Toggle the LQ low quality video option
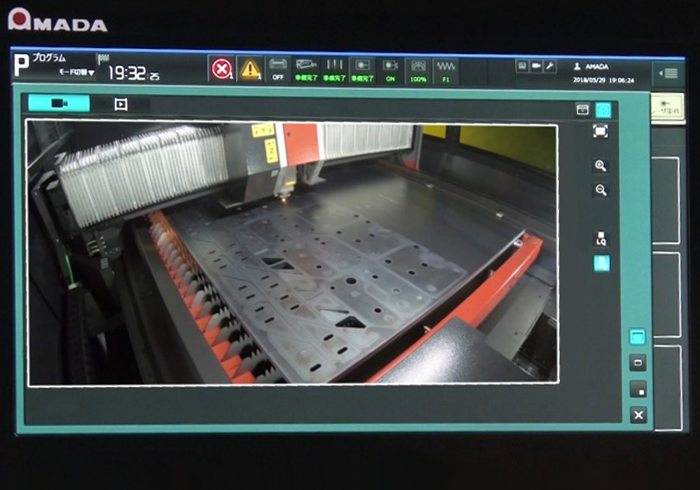 (x=601, y=238)
